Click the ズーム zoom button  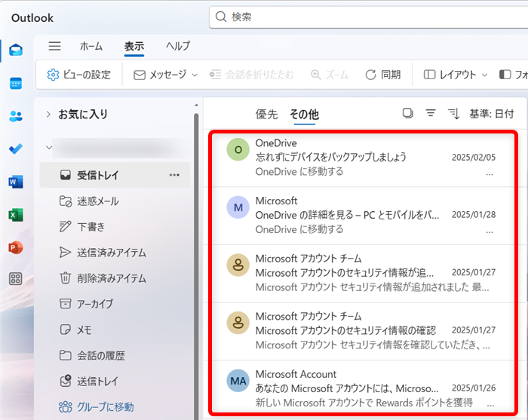coord(330,75)
